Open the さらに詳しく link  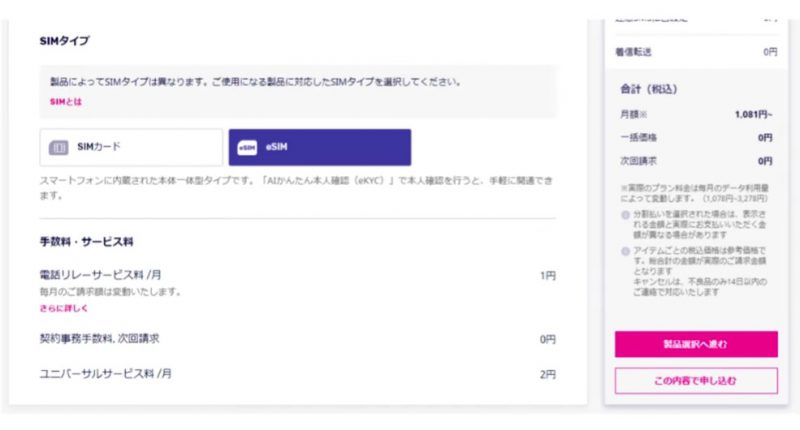(64, 308)
